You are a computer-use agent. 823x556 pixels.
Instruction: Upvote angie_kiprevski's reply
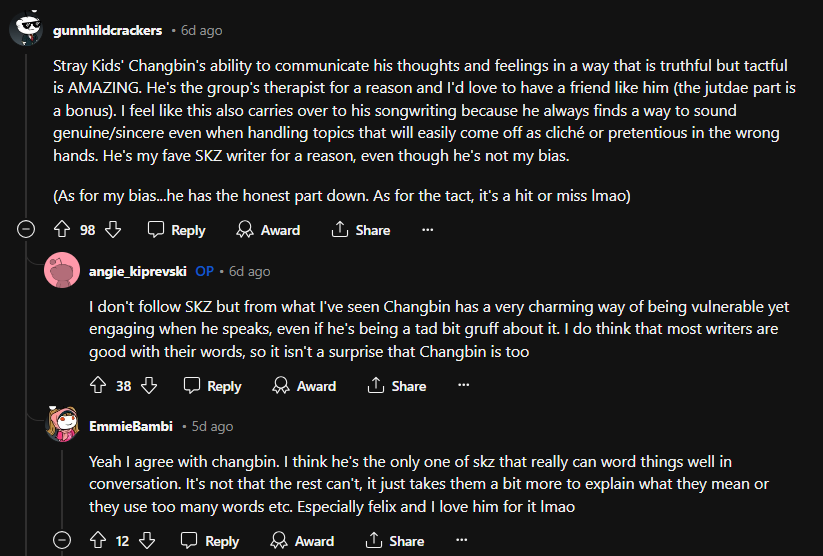point(98,386)
